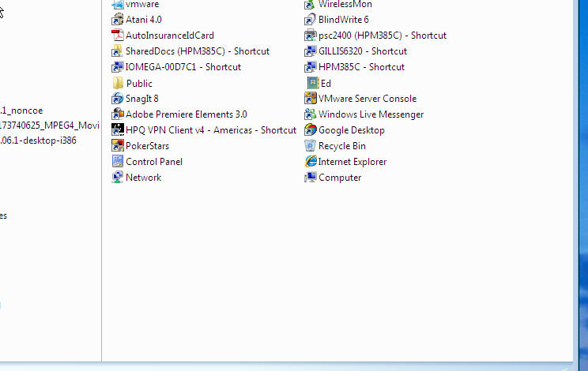Click the Ed user folder icon
The image size is (588, 371).
[313, 83]
